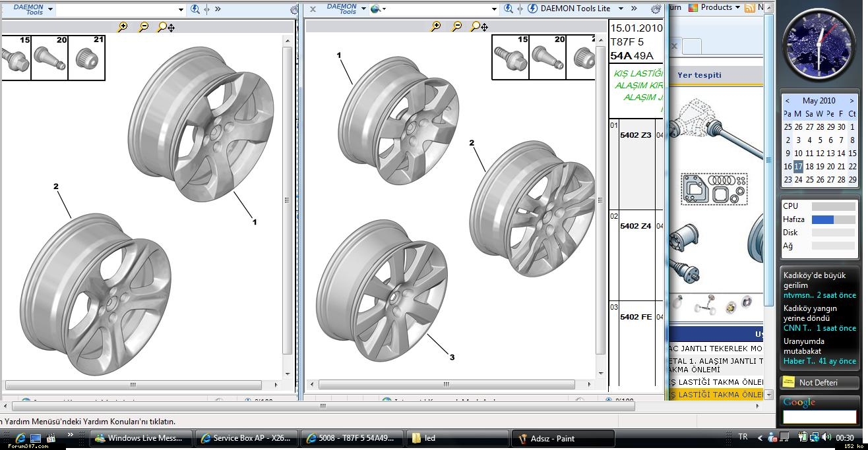Image resolution: width=868 pixels, height=450 pixels.
Task: Click the May 2010 calendar title
Action: (819, 101)
